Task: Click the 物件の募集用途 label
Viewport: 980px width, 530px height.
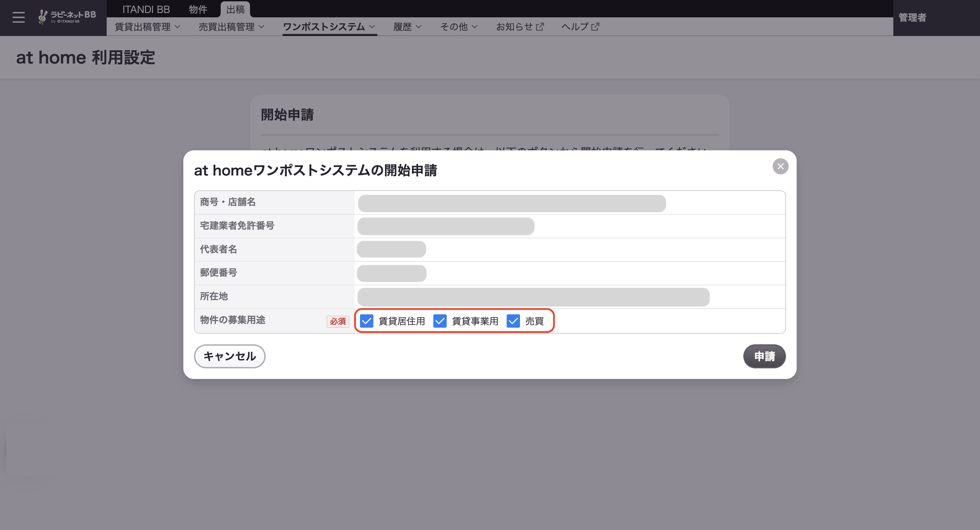Action: (233, 320)
